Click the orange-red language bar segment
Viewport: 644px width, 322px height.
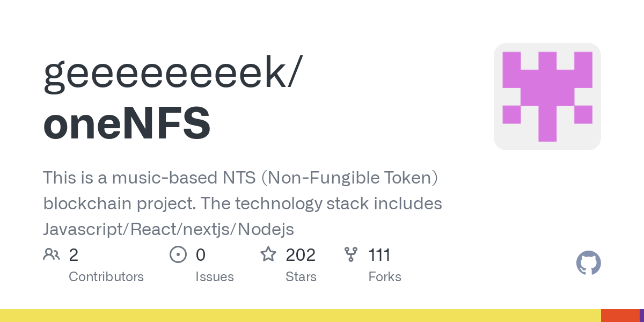[x=620, y=316]
